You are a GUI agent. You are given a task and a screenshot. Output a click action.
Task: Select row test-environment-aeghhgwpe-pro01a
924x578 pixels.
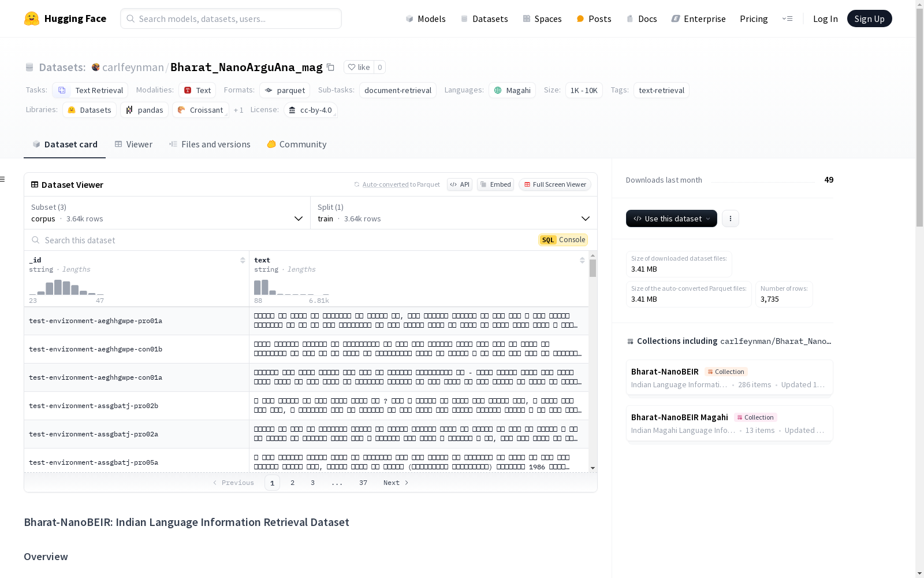306,321
